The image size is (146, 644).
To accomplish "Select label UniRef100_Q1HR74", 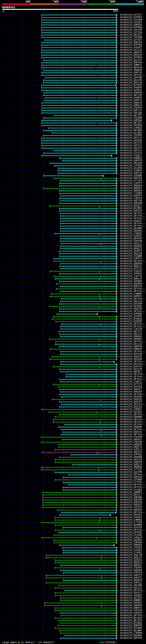I will tap(131, 251).
